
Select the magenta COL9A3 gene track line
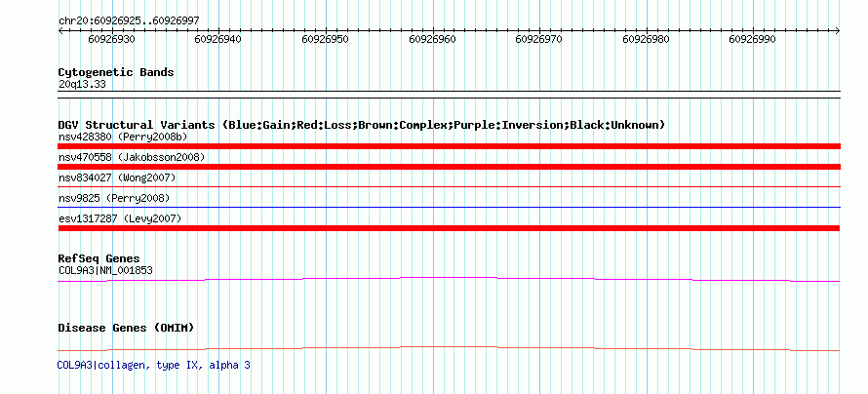click(x=449, y=279)
